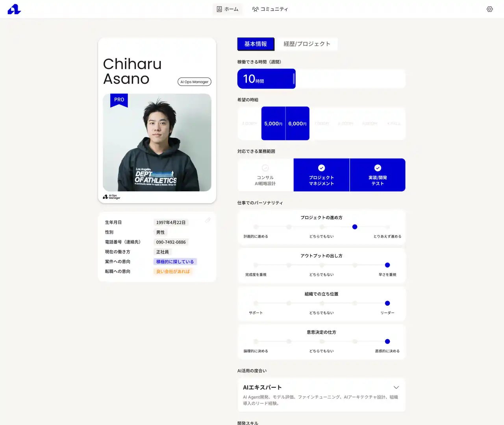
Task: Toggle the 実装/開発 テスト option off
Action: coord(377,175)
